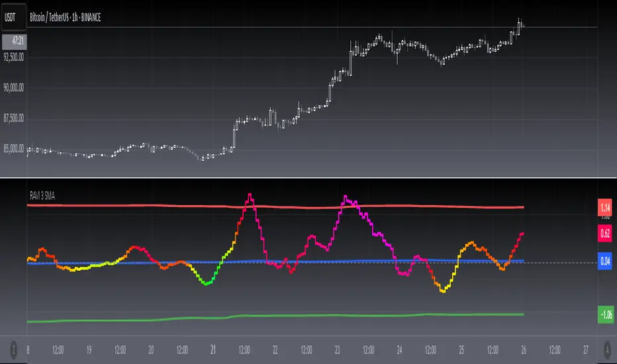Click the red 1.14 value label
This screenshot has height=364, width=617.
605,207
